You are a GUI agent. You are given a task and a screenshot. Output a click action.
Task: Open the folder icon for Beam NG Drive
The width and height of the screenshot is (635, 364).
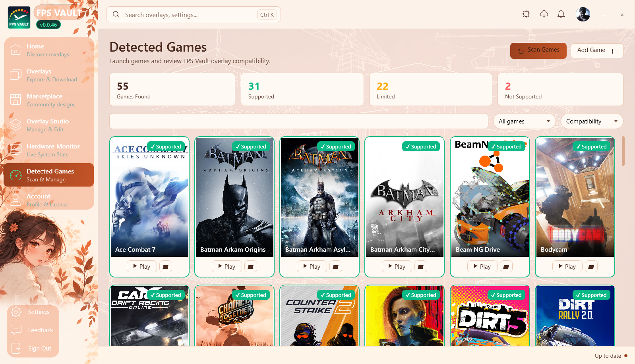pyautogui.click(x=506, y=267)
